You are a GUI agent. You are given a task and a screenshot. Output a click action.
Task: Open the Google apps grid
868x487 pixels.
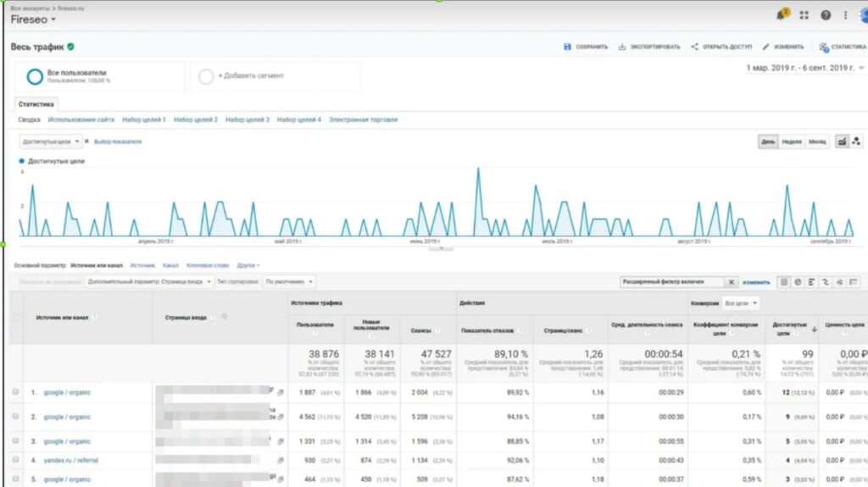tap(804, 15)
